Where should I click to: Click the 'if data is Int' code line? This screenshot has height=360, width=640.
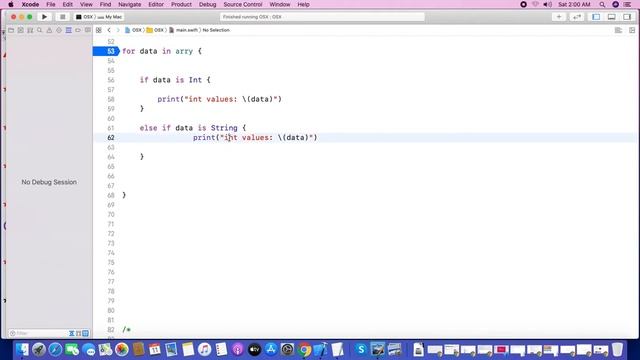(175, 80)
